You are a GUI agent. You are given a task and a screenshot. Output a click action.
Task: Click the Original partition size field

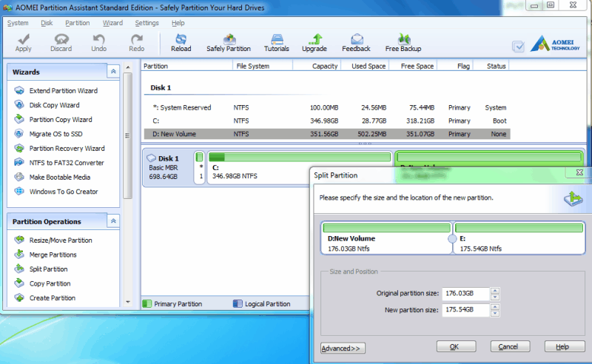pyautogui.click(x=466, y=294)
